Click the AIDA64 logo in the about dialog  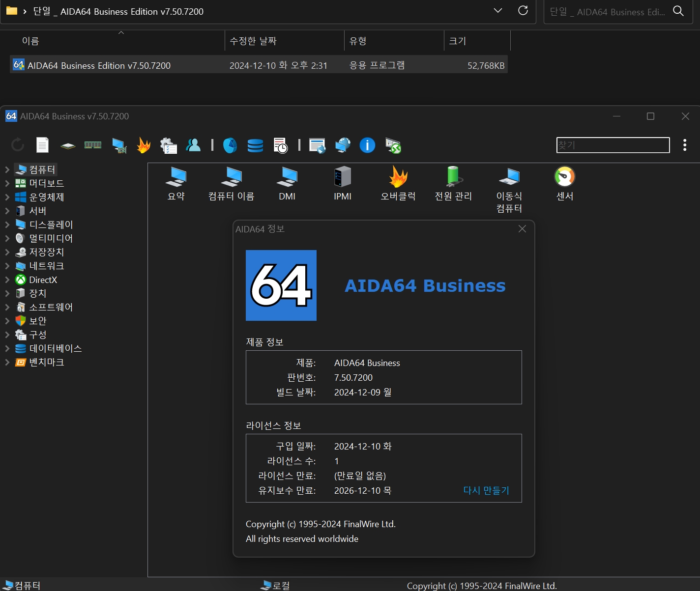click(x=281, y=285)
